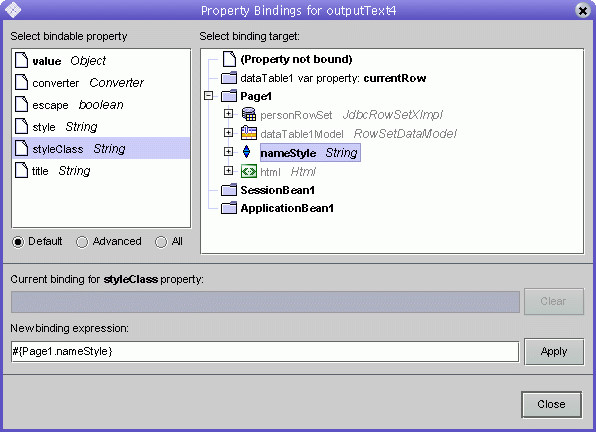Select the title String property label
Screen dimensions: 596x432
61,171
